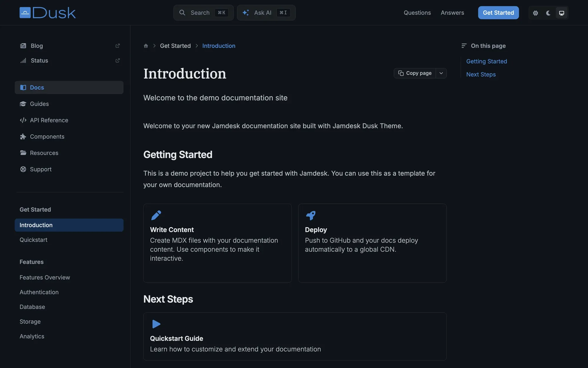
Task: Click the Copy page button
Action: [x=415, y=73]
